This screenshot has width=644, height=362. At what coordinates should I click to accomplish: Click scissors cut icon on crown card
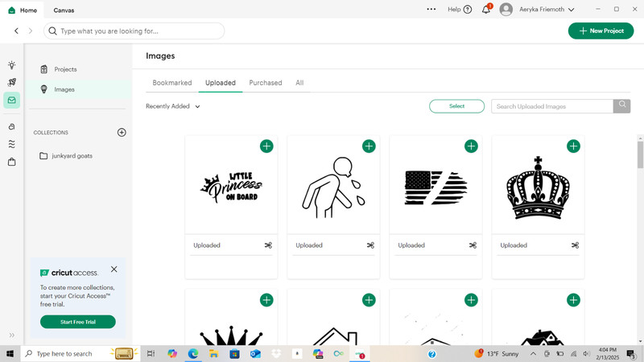click(x=575, y=245)
